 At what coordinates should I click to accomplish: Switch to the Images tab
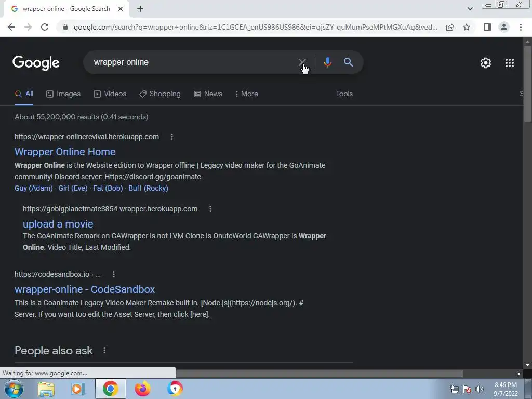63,94
